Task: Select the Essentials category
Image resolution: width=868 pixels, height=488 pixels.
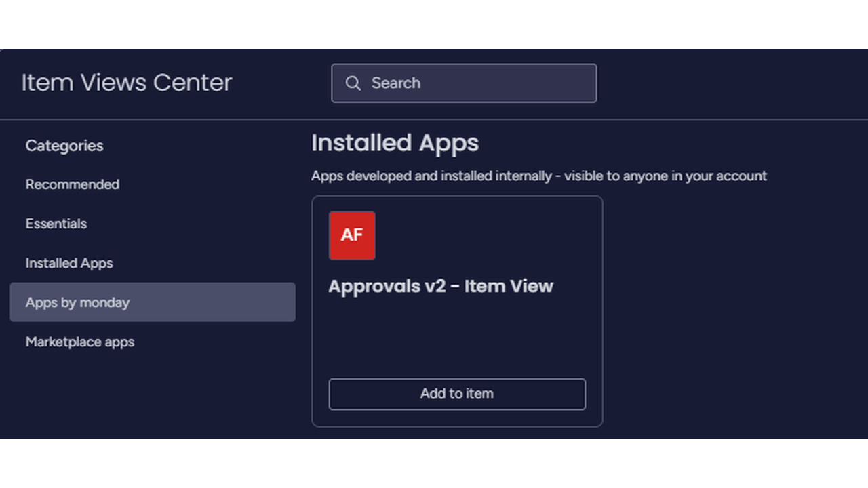Action: tap(56, 224)
